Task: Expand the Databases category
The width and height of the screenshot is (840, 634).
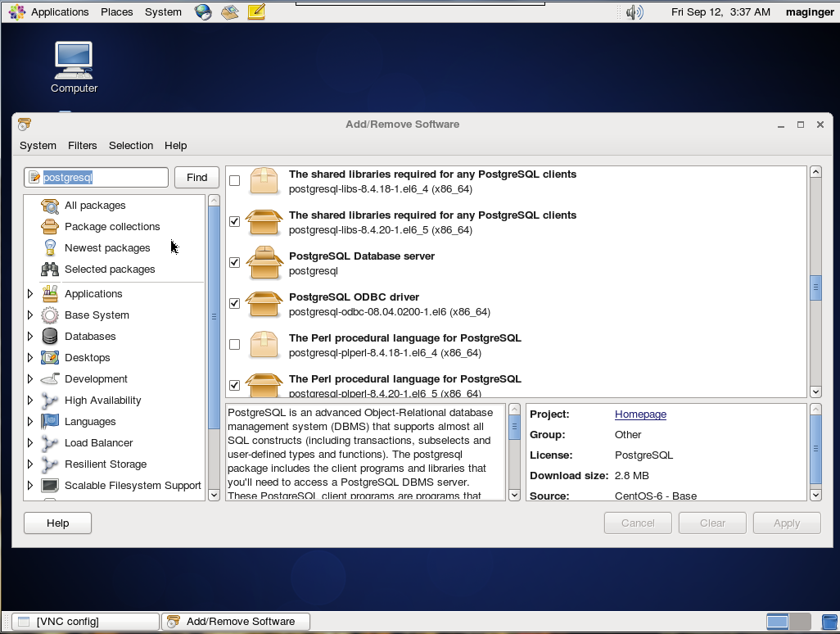Action: 30,336
